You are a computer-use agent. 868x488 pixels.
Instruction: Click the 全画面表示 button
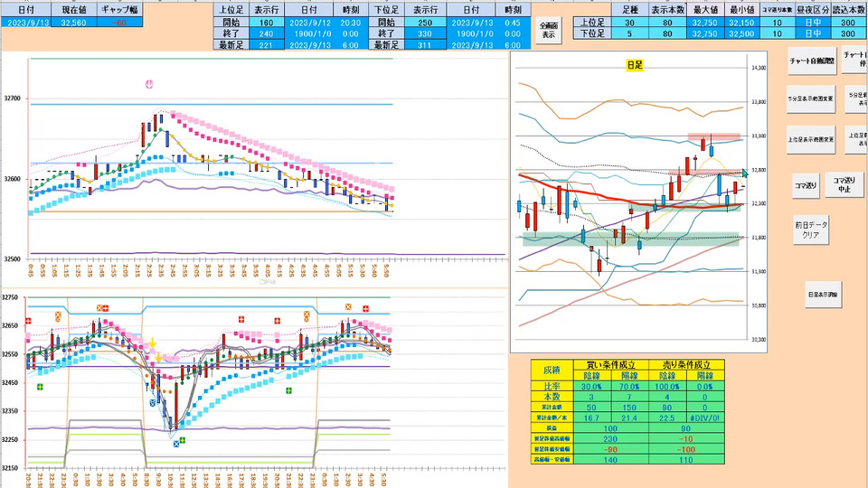548,31
